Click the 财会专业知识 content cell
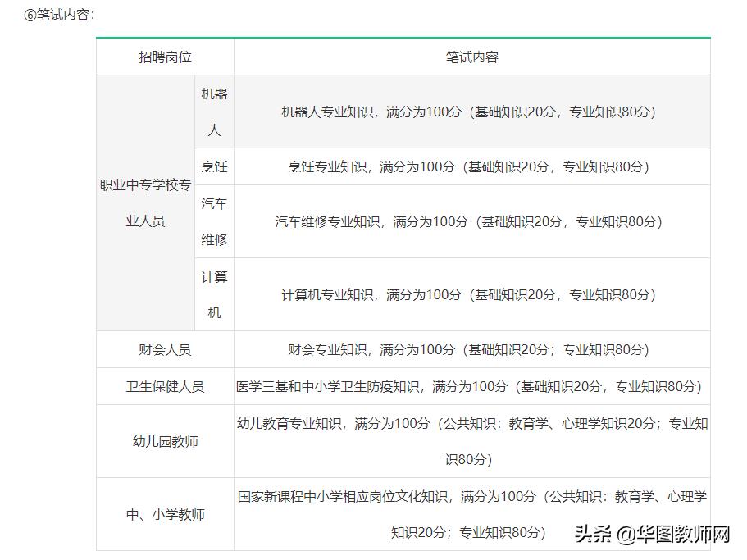The height and width of the screenshot is (560, 747). point(470,348)
